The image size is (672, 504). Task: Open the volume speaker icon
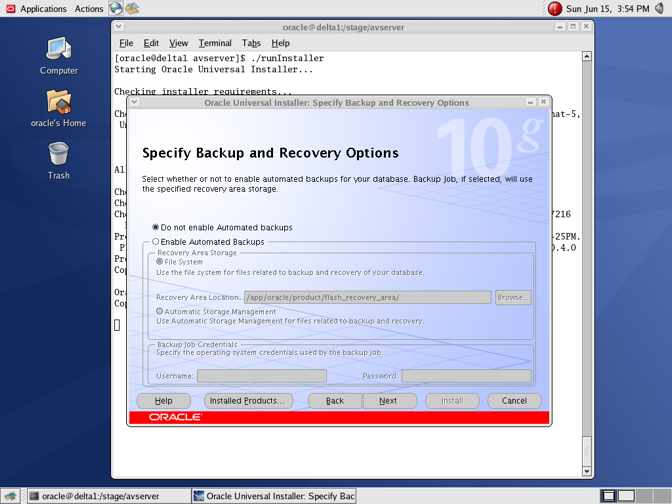tap(660, 8)
